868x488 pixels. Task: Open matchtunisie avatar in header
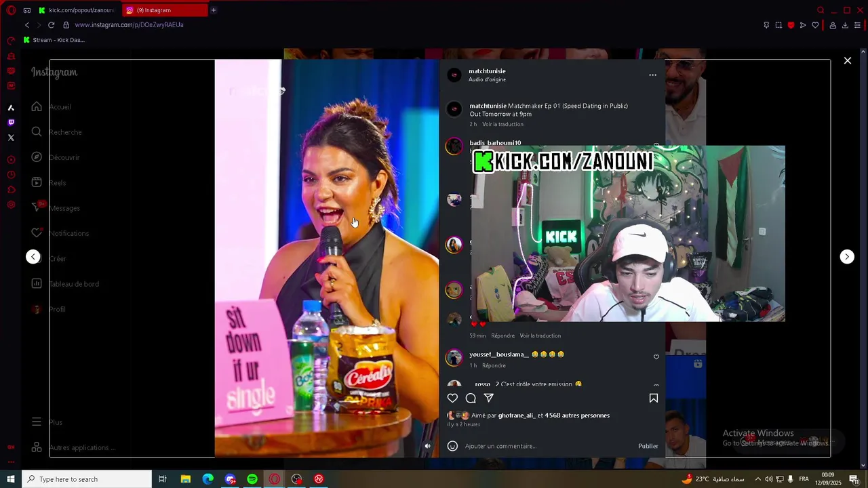click(x=454, y=75)
